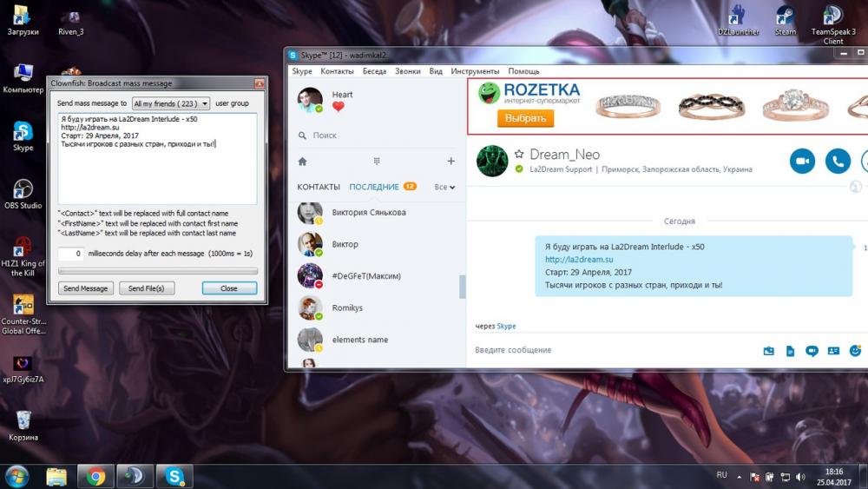
Task: Open the emoticon picker in chat
Action: [x=855, y=351]
